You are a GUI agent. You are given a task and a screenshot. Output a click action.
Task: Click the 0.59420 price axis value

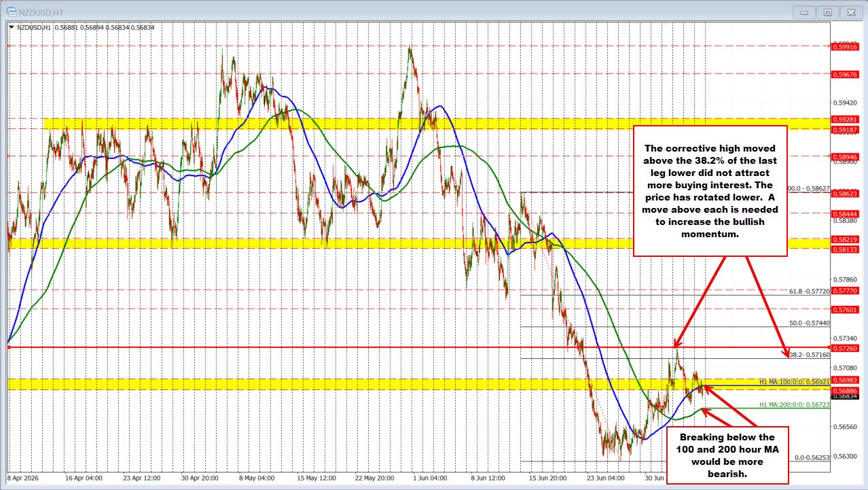[846, 103]
